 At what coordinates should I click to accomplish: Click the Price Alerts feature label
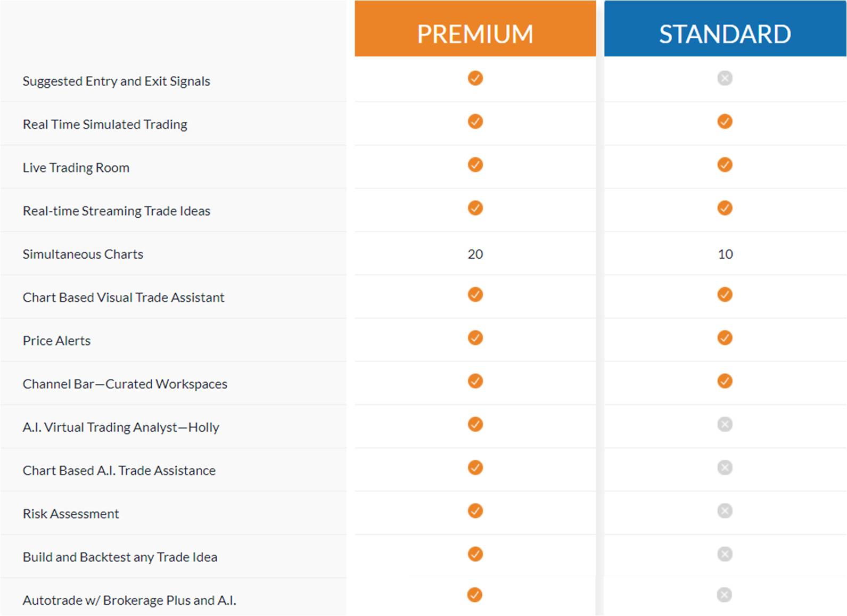click(56, 341)
